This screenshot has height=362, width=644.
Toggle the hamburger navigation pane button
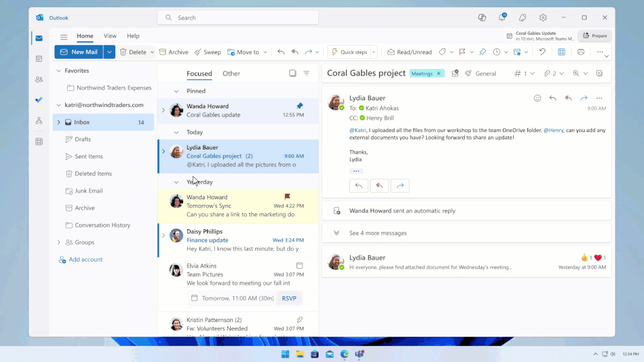pyautogui.click(x=64, y=37)
